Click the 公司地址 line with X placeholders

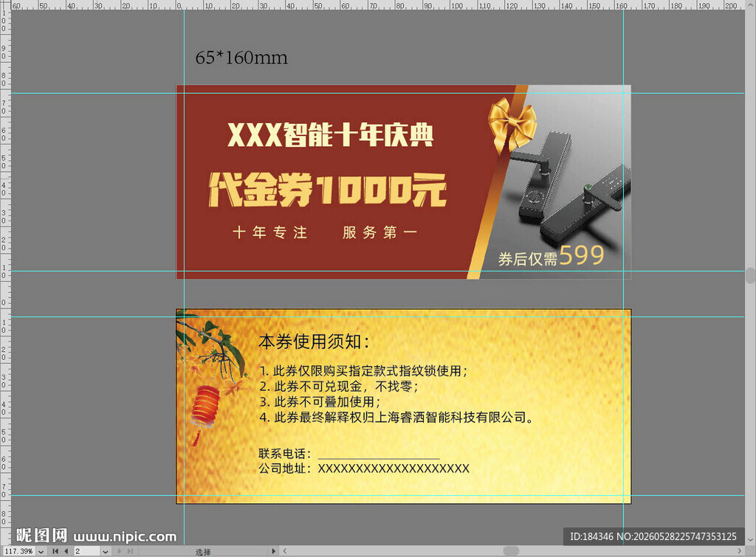coord(364,468)
